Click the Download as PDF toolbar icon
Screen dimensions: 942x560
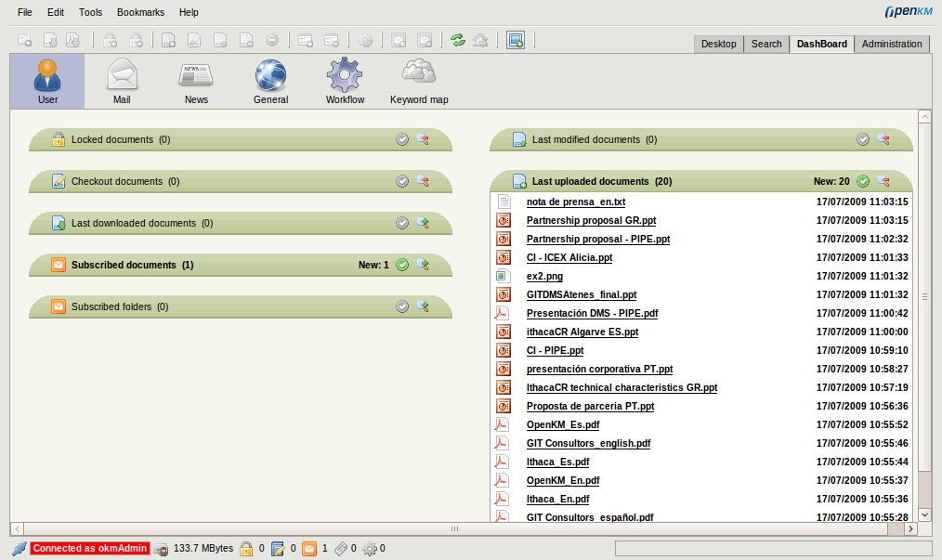72,40
